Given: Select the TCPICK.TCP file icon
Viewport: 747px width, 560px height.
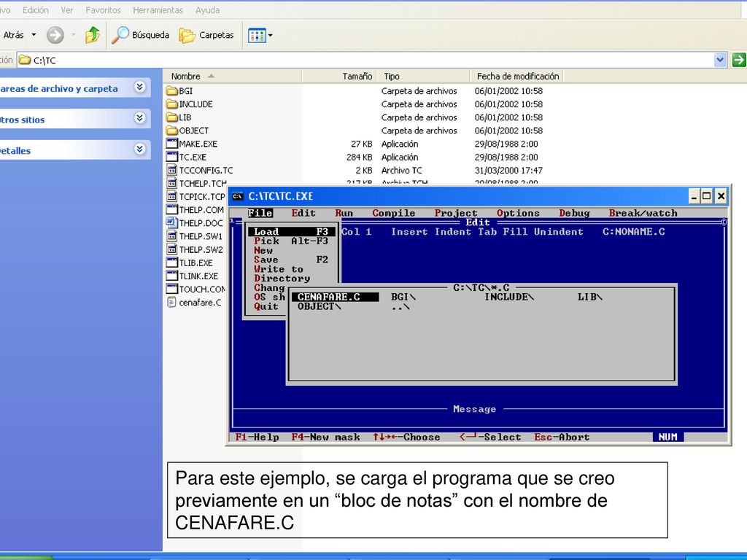Looking at the screenshot, I should (172, 197).
